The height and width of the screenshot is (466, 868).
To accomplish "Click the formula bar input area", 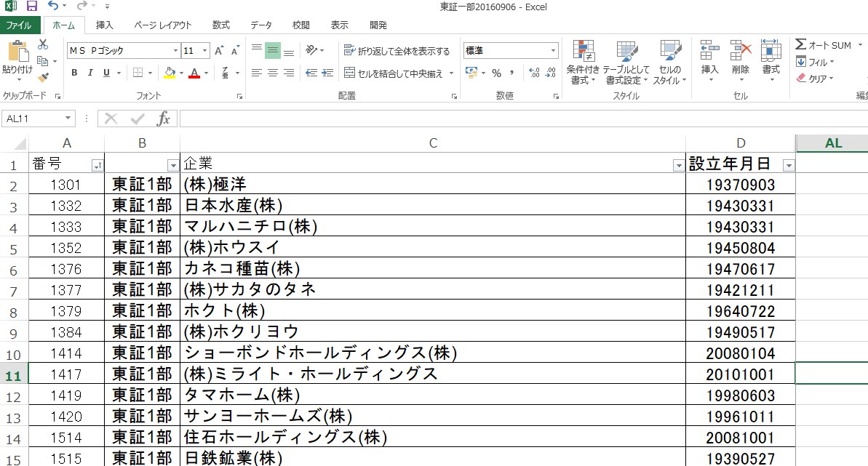I will (523, 118).
